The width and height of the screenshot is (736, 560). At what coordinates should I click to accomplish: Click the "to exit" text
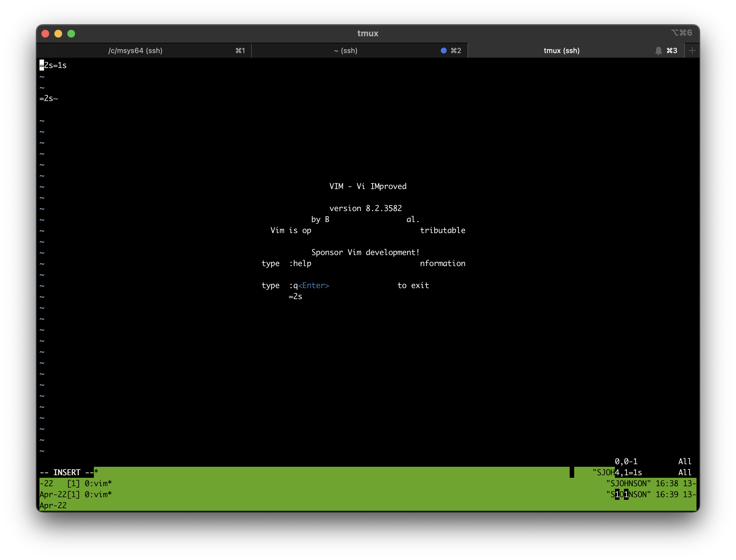(413, 285)
